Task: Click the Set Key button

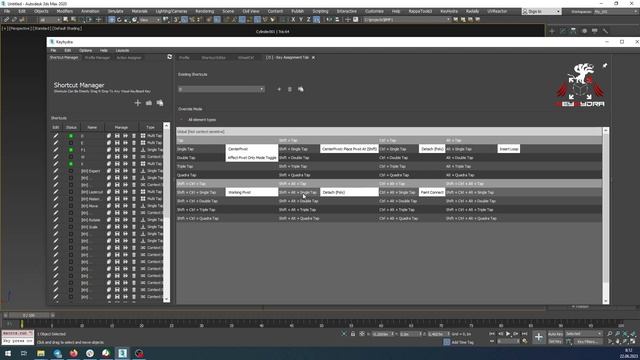Action: (x=555, y=341)
